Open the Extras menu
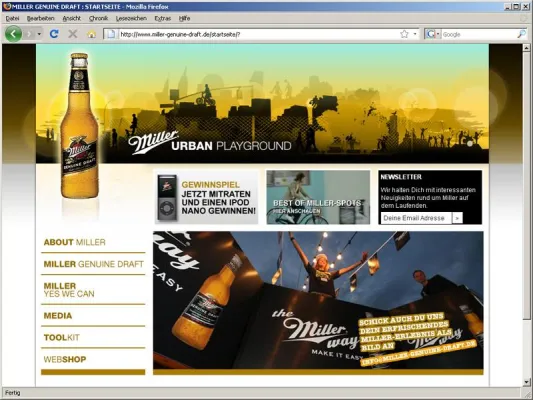 [162, 18]
